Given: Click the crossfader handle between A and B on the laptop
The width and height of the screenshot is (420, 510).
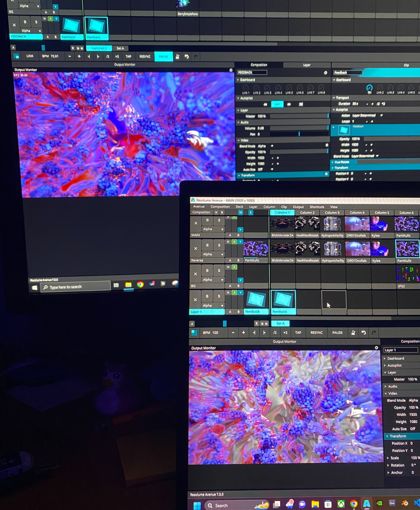Looking at the screenshot, I should (225, 324).
